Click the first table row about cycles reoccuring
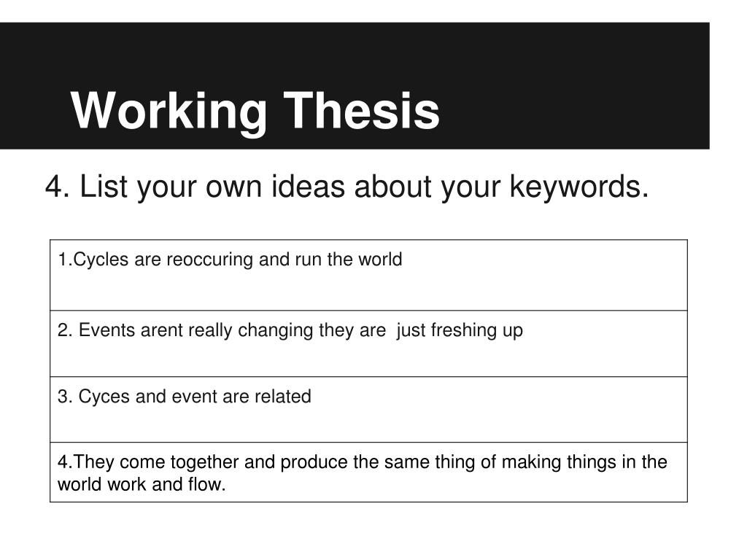747x560 pixels. [x=368, y=275]
